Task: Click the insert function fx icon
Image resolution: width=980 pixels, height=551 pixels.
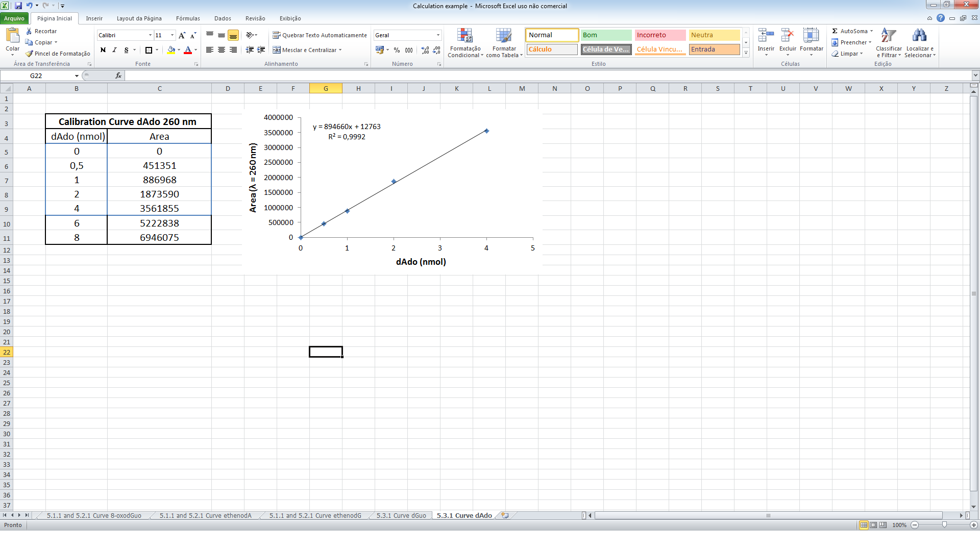Action: (x=118, y=76)
